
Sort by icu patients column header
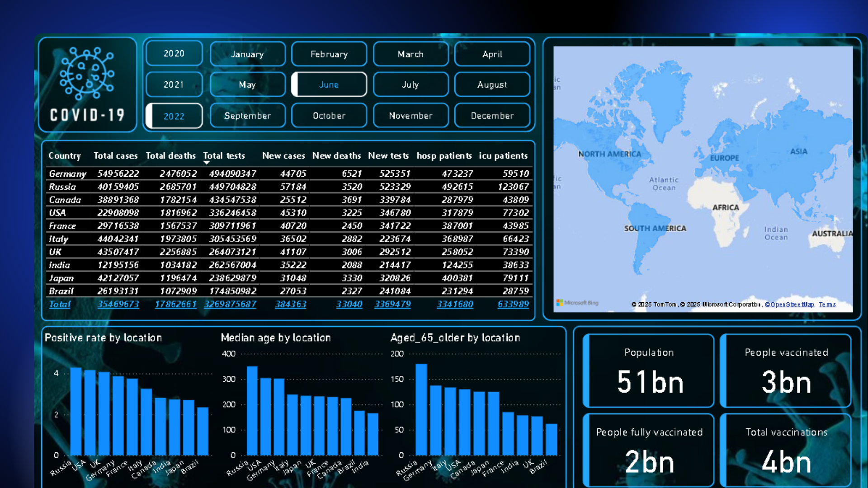point(503,156)
